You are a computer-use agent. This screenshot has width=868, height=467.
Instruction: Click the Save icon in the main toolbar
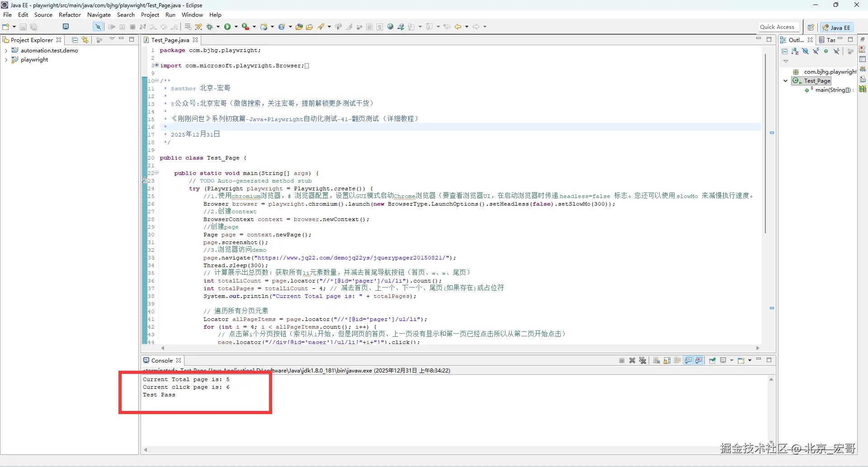click(23, 27)
